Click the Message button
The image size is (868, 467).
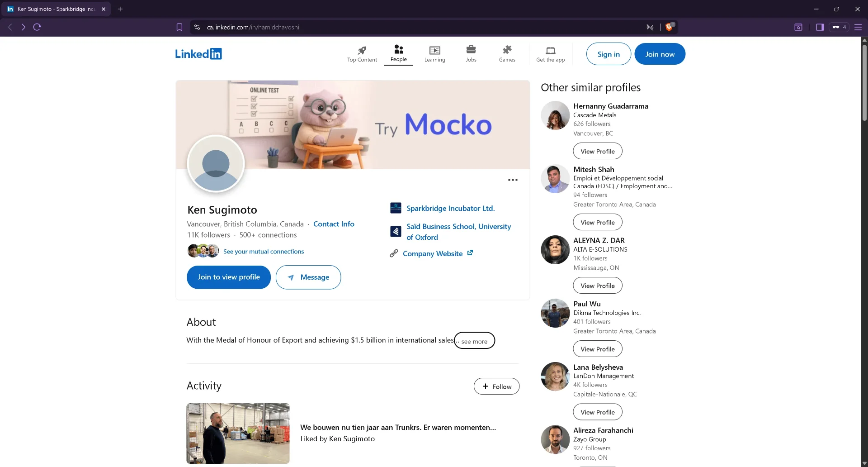coord(308,277)
